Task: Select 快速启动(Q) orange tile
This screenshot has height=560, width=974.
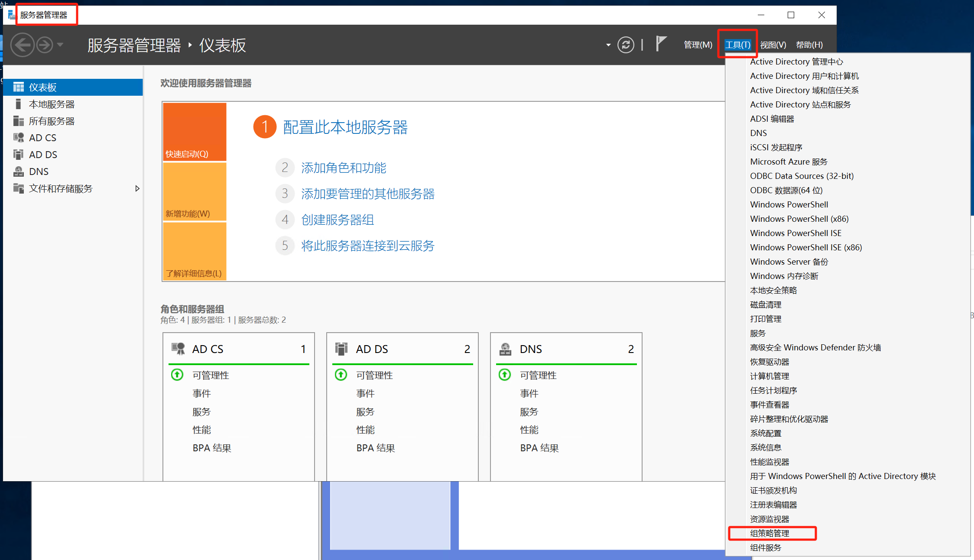Action: [195, 132]
